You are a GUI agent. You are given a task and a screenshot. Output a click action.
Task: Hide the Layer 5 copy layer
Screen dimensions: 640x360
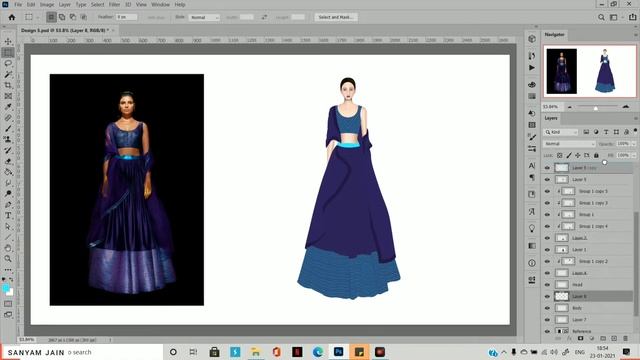coord(547,168)
